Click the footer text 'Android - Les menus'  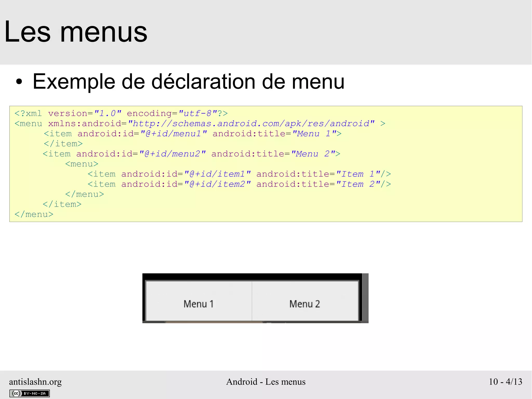click(266, 382)
